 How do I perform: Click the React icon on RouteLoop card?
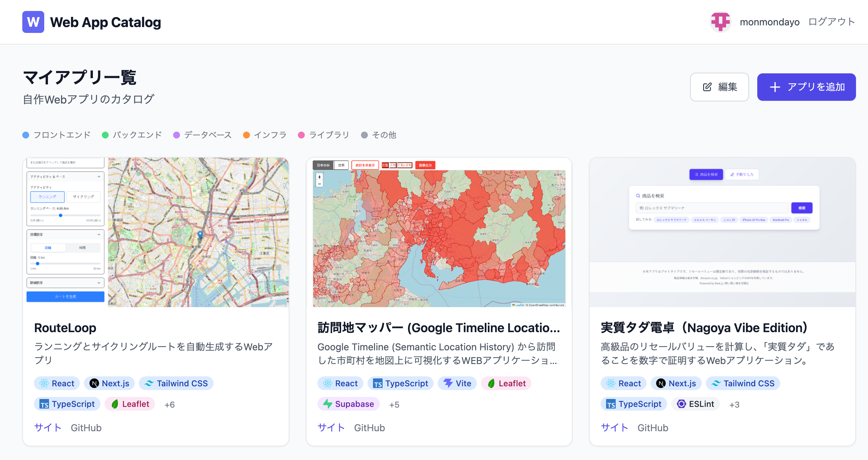[x=44, y=383]
